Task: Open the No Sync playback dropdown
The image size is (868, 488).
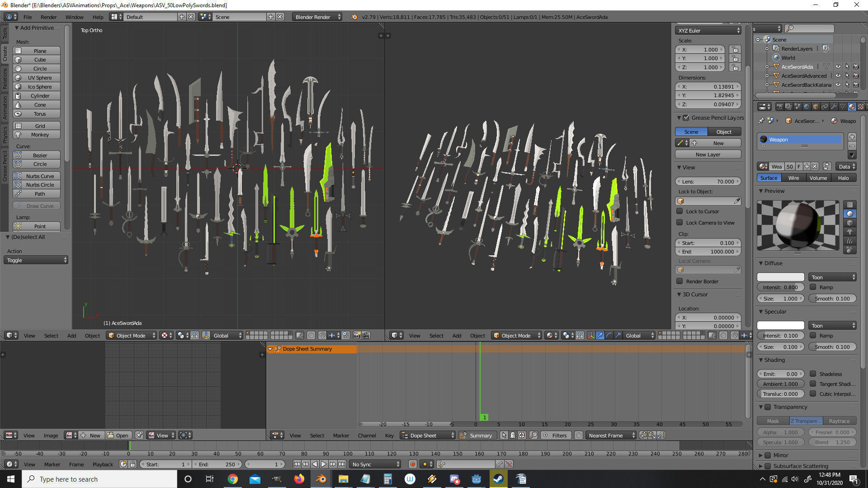Action: (x=375, y=465)
